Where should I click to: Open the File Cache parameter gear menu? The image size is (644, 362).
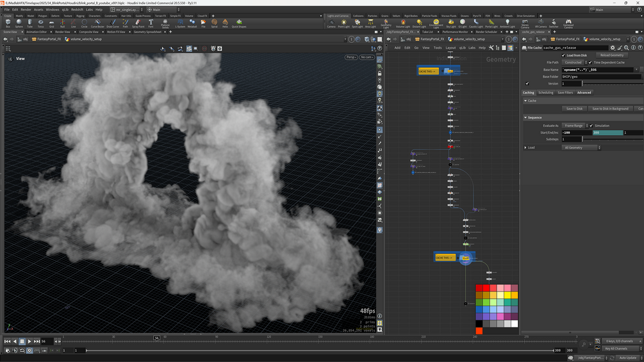click(613, 47)
